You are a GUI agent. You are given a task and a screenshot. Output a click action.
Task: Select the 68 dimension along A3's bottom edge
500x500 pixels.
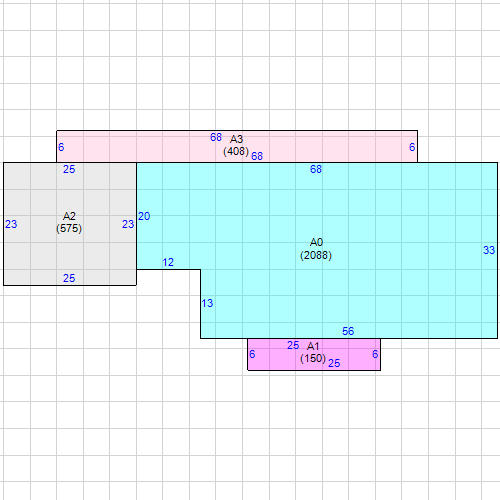pyautogui.click(x=257, y=156)
